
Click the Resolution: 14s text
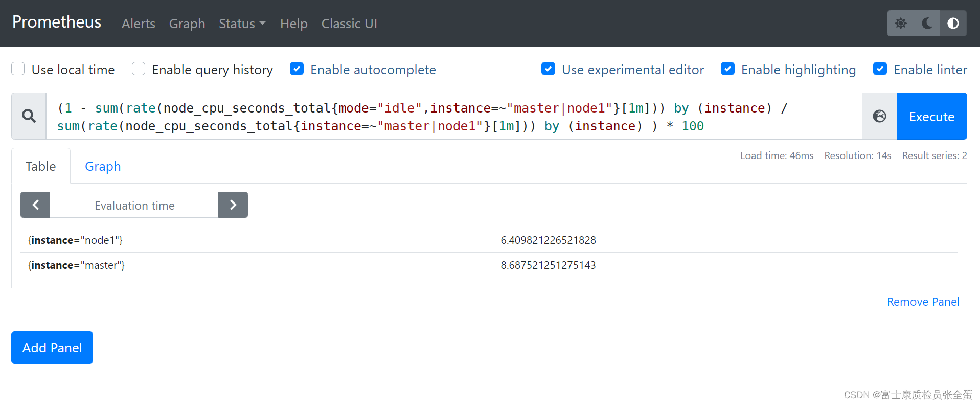[858, 155]
